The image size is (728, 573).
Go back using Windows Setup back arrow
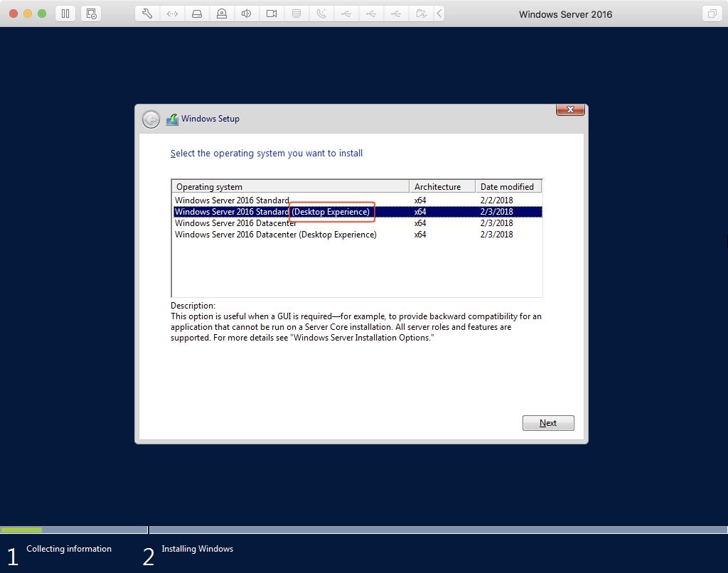pyautogui.click(x=151, y=119)
